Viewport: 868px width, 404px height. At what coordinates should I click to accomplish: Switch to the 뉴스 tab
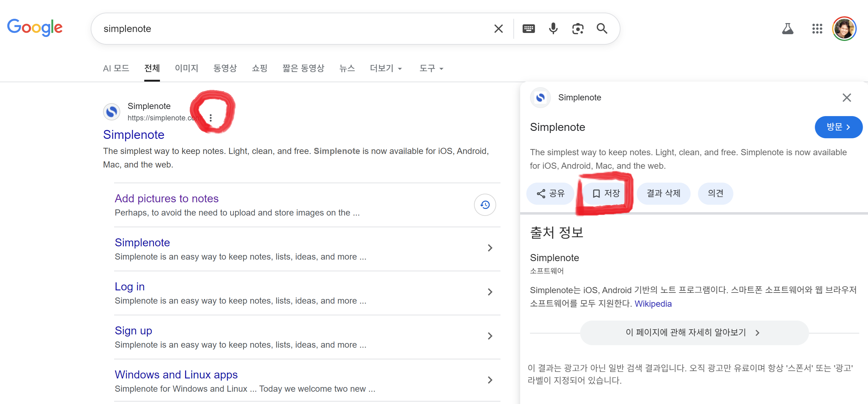click(347, 68)
